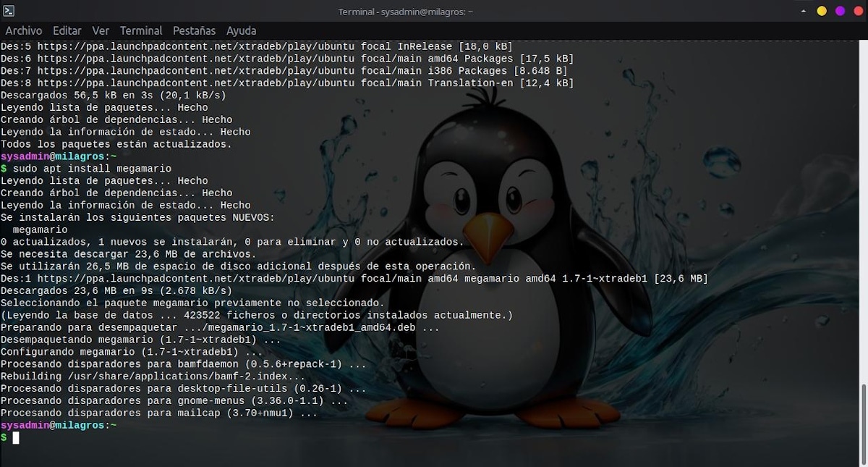Open the Ver menu
Image resolution: width=868 pixels, height=467 pixels.
[101, 31]
